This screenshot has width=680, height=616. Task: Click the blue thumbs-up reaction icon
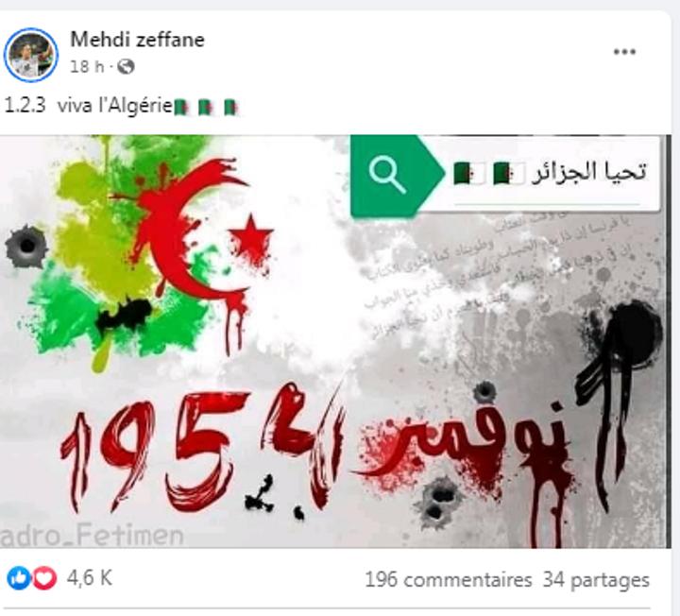click(x=18, y=578)
